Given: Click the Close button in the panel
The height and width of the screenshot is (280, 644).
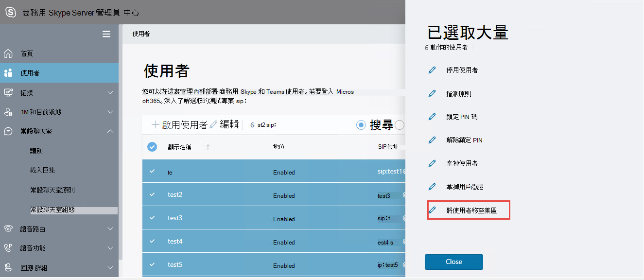Looking at the screenshot, I should tap(454, 262).
